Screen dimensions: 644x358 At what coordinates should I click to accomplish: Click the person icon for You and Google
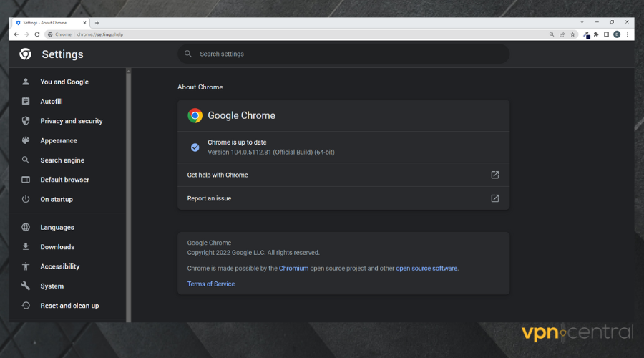(x=26, y=82)
